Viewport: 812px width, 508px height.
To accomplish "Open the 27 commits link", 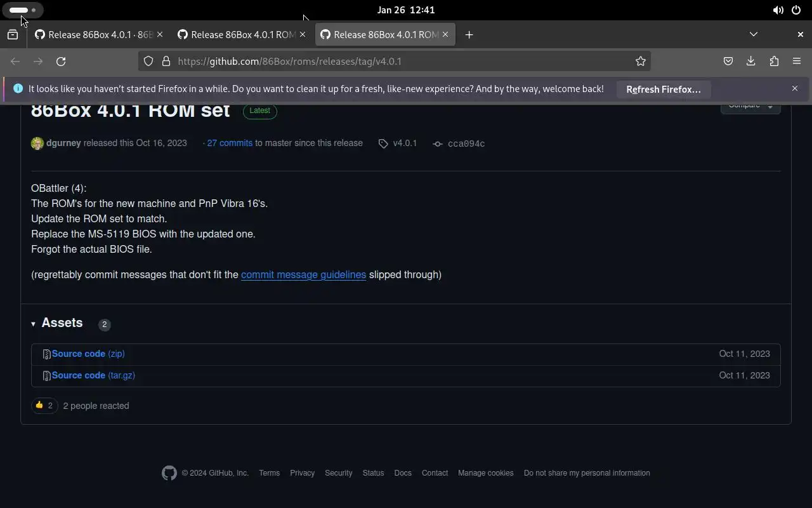I will pos(230,144).
